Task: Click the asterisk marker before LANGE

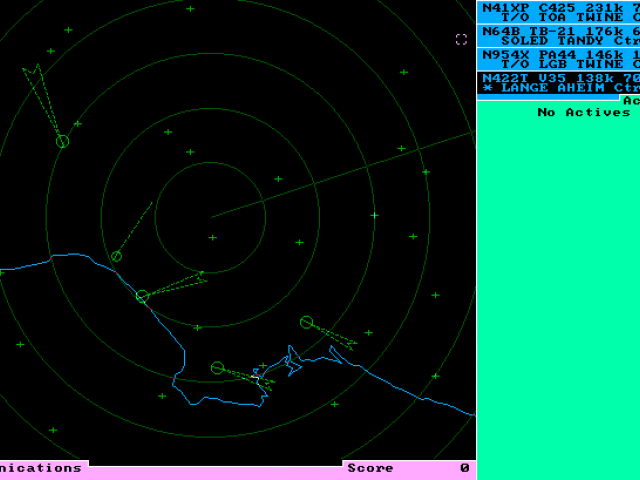Action: (x=487, y=88)
